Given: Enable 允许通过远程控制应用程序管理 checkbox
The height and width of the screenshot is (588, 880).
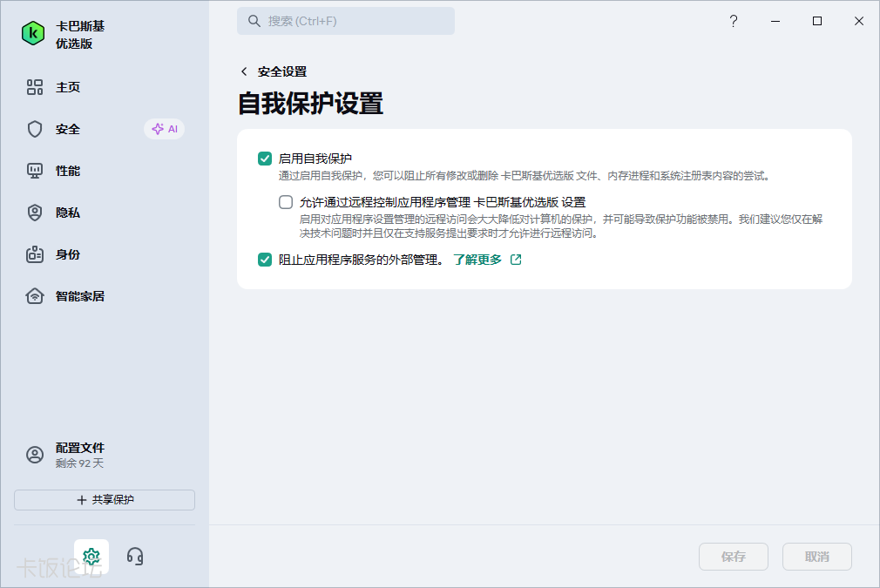Looking at the screenshot, I should 286,202.
